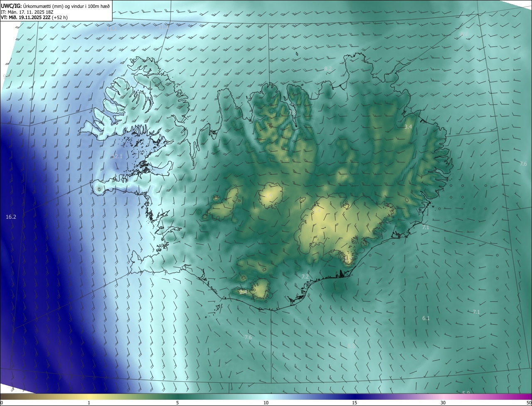Click the 1 tick on the colour scale
The width and height of the screenshot is (532, 406).
(89, 403)
